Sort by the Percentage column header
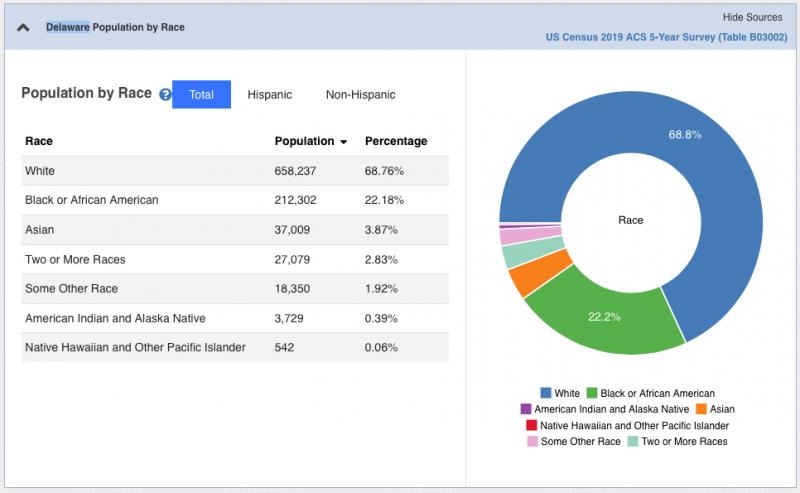Image resolution: width=800 pixels, height=493 pixels. [395, 142]
